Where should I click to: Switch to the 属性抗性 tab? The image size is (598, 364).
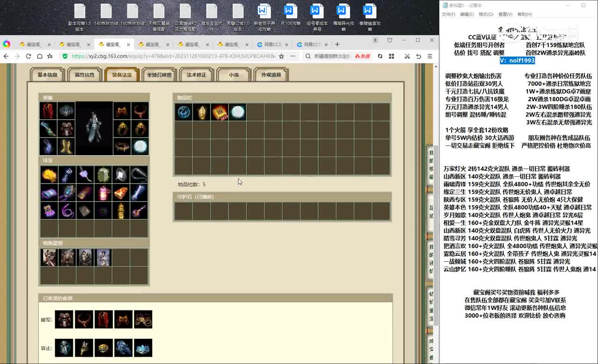pyautogui.click(x=85, y=75)
